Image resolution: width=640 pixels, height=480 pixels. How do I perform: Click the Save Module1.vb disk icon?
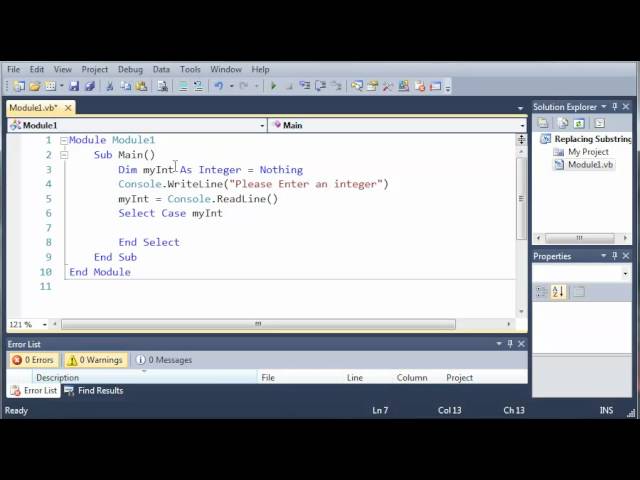[x=74, y=87]
